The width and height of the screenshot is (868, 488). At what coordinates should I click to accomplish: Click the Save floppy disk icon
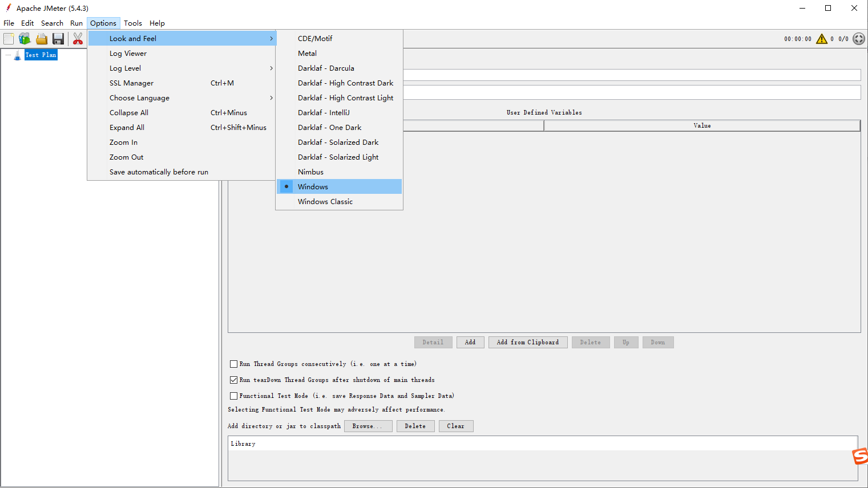click(x=58, y=39)
